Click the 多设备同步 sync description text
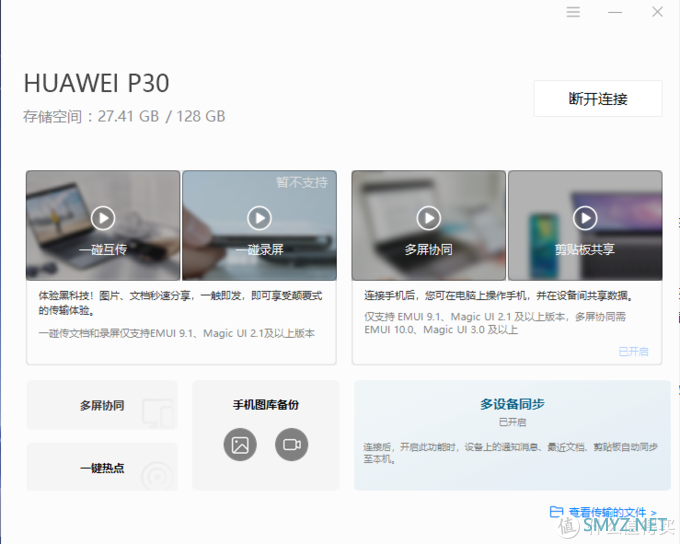The width and height of the screenshot is (680, 544). [x=510, y=453]
